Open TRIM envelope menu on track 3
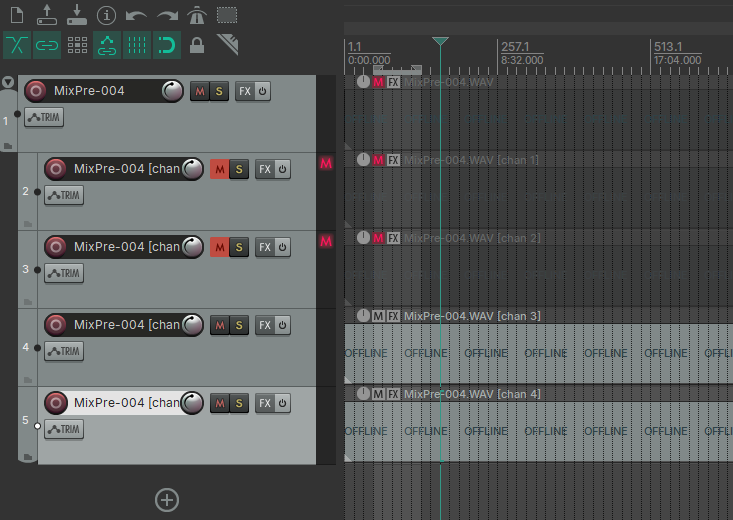This screenshot has width=733, height=520. (64, 274)
